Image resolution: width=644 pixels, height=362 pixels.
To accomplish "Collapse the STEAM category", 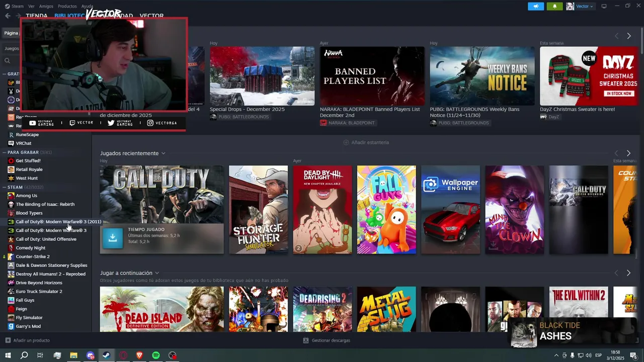I will coord(4,187).
